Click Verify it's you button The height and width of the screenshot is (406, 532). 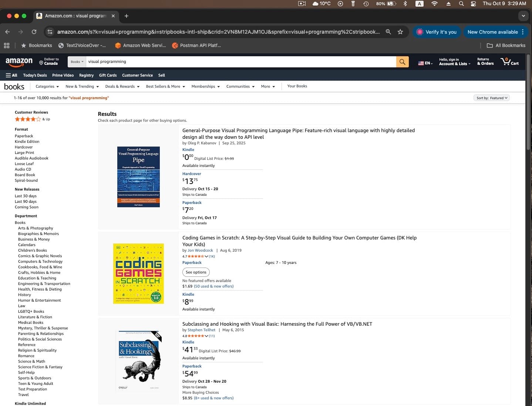tap(437, 32)
